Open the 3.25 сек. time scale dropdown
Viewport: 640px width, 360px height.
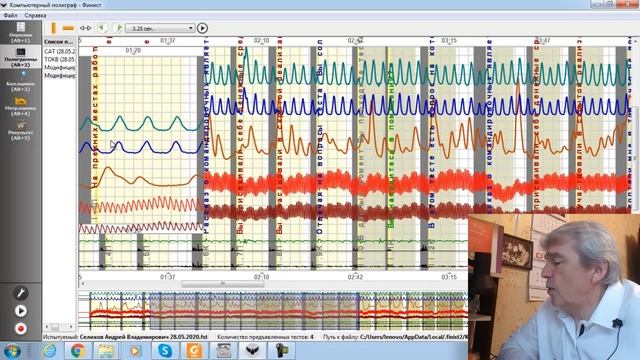click(x=160, y=28)
